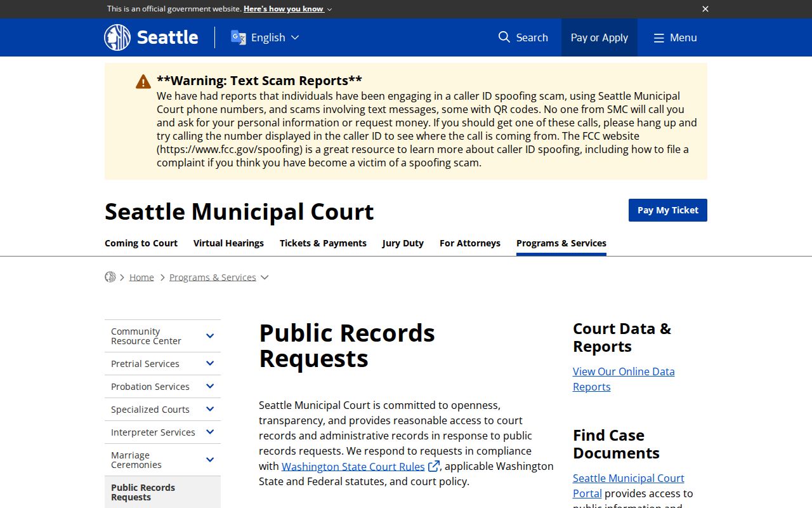Select Public Records Requests in sidebar

coord(162,492)
